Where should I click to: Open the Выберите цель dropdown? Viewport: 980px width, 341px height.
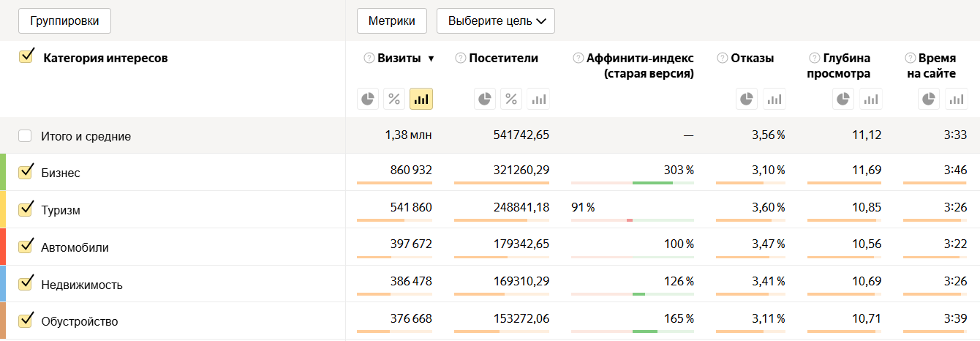click(x=496, y=21)
